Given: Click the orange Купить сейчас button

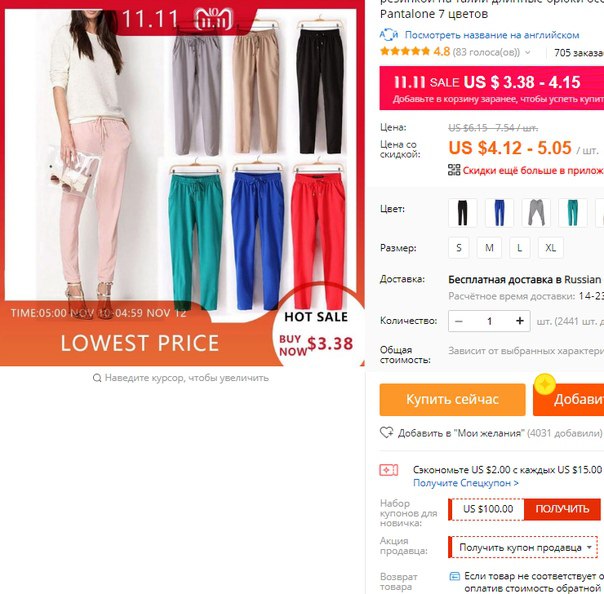Looking at the screenshot, I should [x=452, y=399].
